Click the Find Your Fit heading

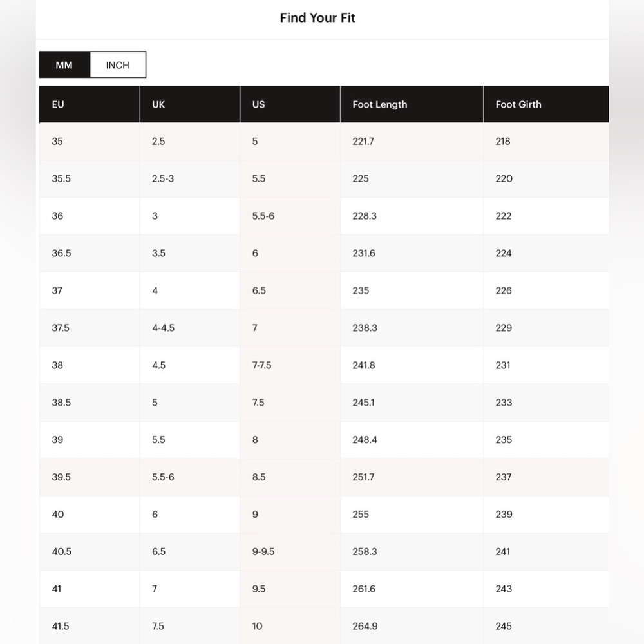[x=317, y=17]
